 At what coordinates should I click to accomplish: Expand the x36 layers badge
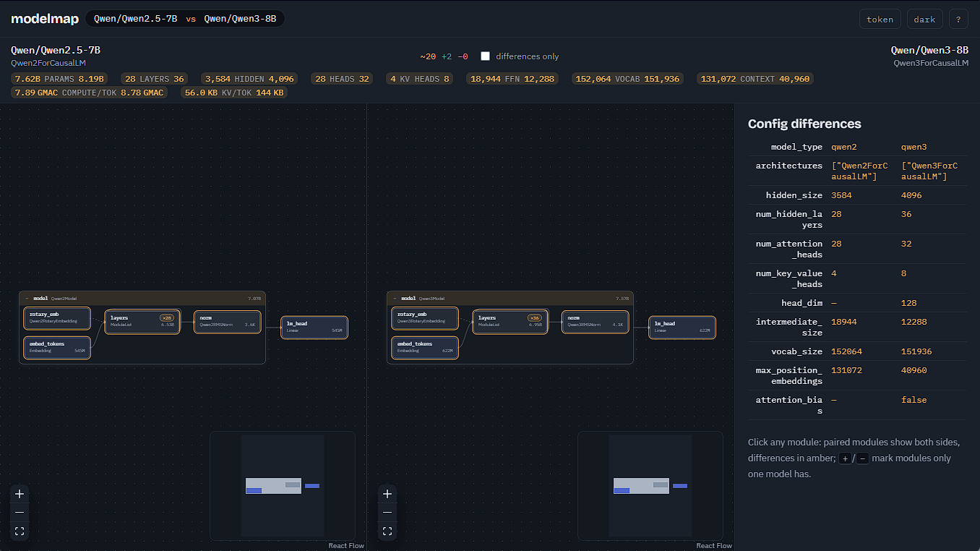click(535, 317)
